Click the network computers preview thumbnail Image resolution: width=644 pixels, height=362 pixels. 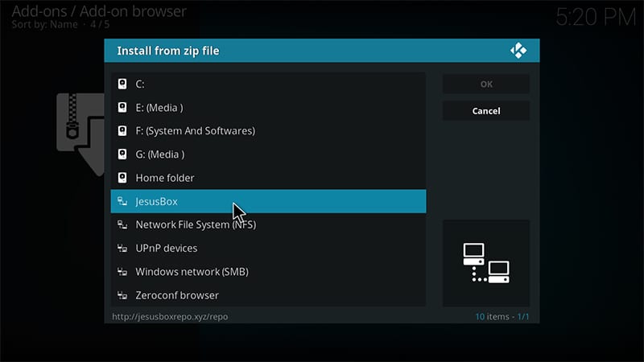click(x=486, y=263)
